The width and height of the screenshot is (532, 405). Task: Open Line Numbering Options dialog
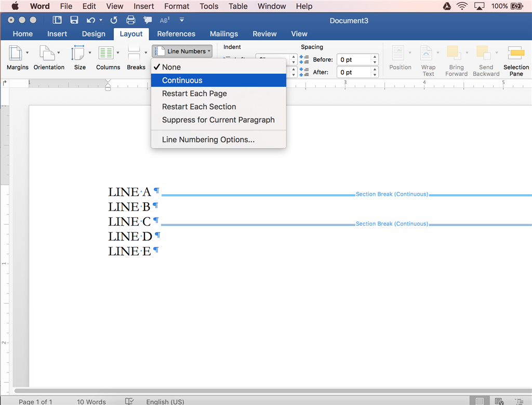point(219,139)
